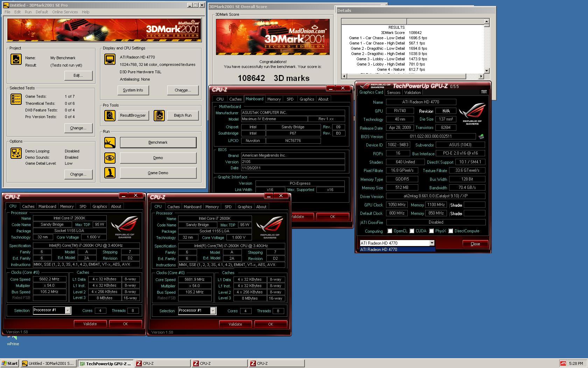Image resolution: width=588 pixels, height=368 pixels.
Task: Click the Demo eye icon
Action: click(x=110, y=158)
